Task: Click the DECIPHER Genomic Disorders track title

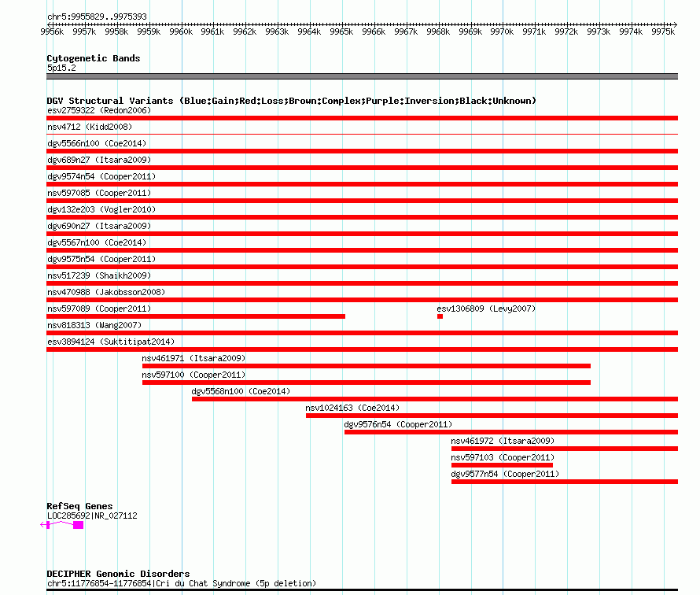Action: (x=118, y=574)
